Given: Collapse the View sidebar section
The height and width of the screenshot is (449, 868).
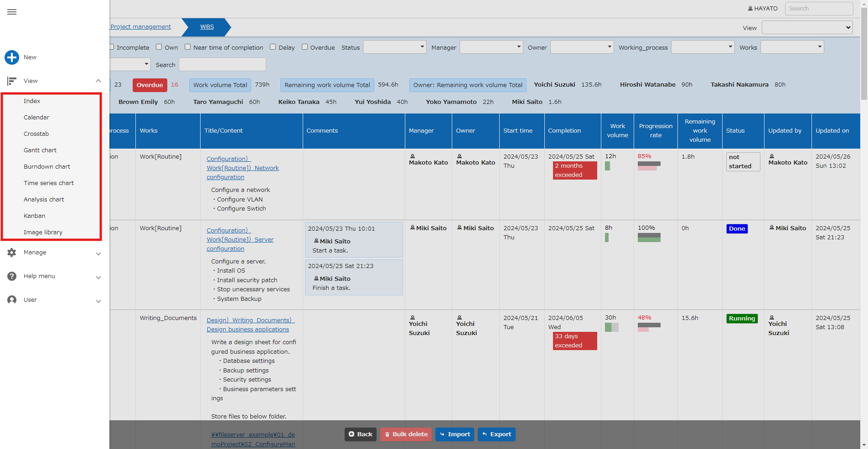Looking at the screenshot, I should 98,81.
